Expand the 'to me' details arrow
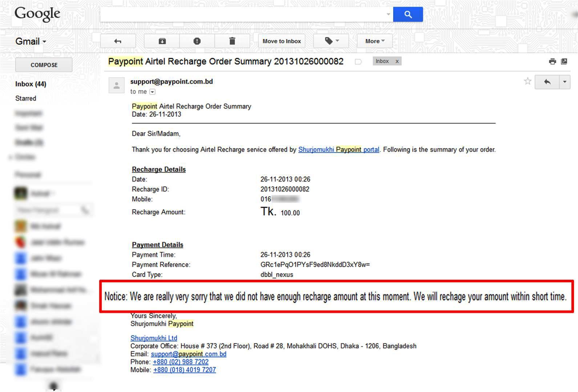The height and width of the screenshot is (392, 578). point(153,92)
